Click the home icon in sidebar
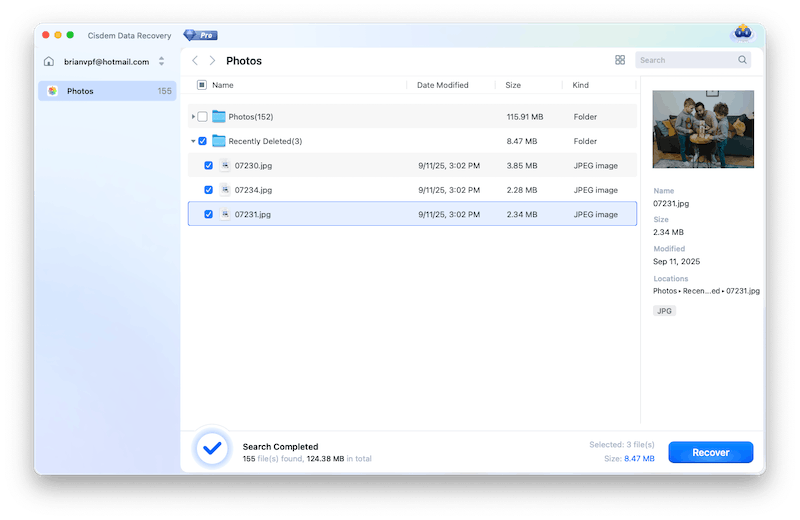 (48, 61)
